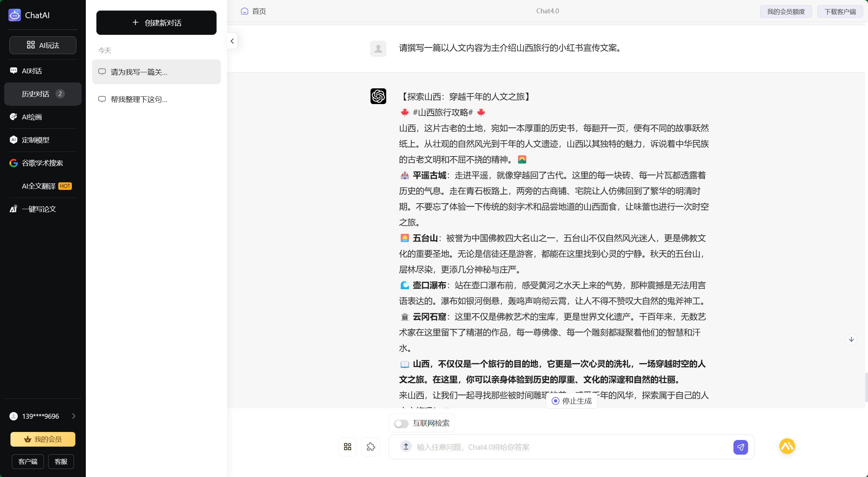
Task: Open the 一键写论文 paper writing tool
Action: point(38,209)
